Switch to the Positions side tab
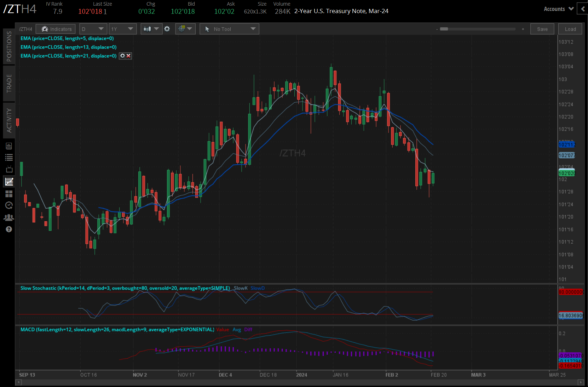This screenshot has width=588, height=387. [9, 46]
